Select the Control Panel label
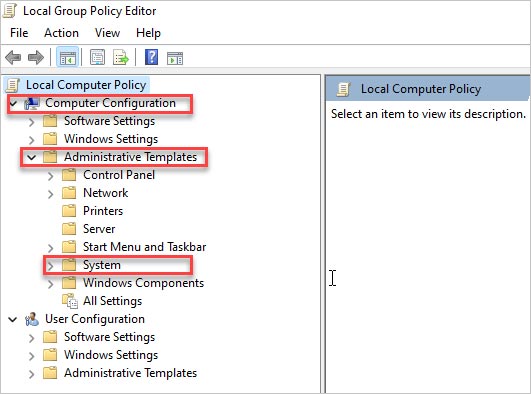The height and width of the screenshot is (394, 531). tap(119, 175)
